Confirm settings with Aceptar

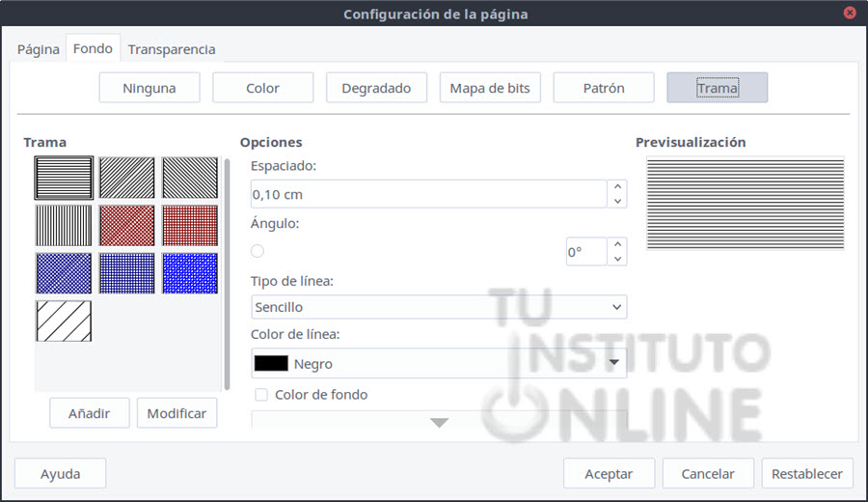[609, 473]
